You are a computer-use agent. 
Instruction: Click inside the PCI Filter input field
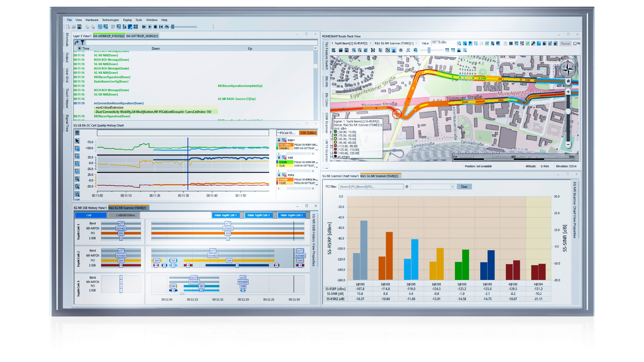(371, 187)
